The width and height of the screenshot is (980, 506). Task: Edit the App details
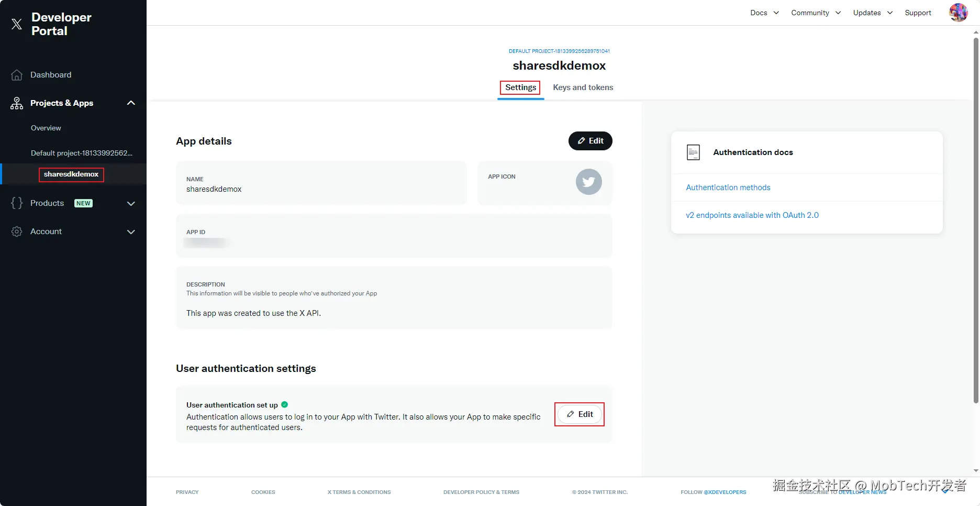(590, 141)
